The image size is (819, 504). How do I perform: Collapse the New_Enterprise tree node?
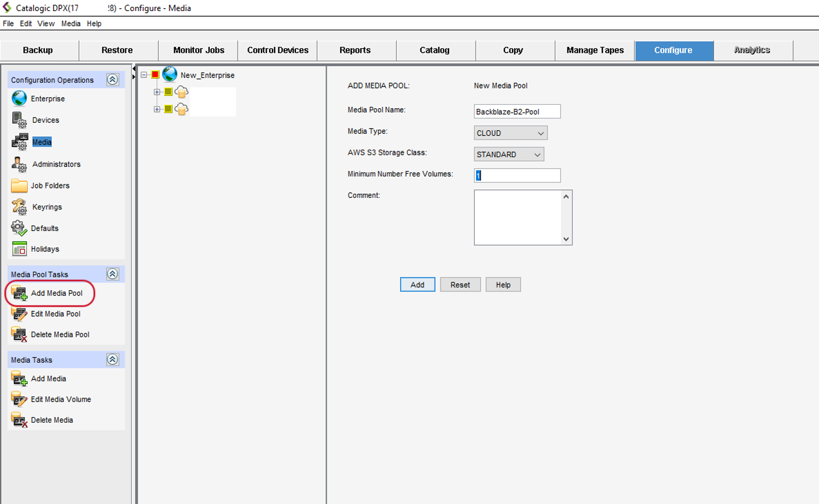tap(144, 75)
